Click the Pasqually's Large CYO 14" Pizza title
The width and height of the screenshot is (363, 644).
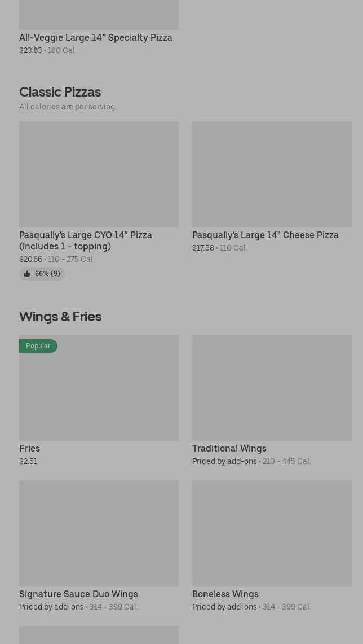pos(86,240)
